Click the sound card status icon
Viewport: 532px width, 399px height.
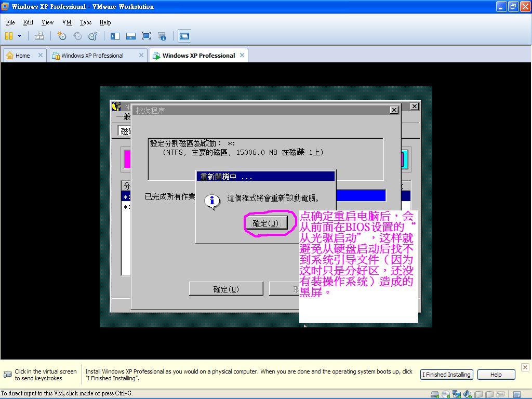[468, 394]
